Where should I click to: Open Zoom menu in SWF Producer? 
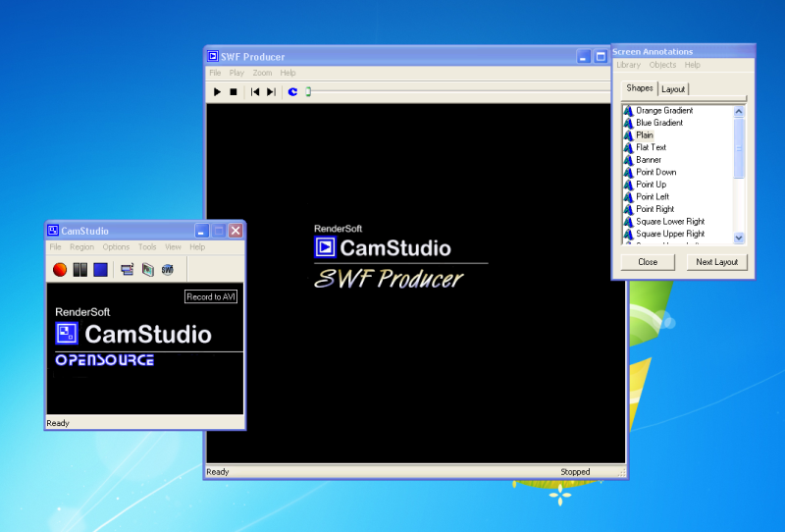click(x=262, y=73)
